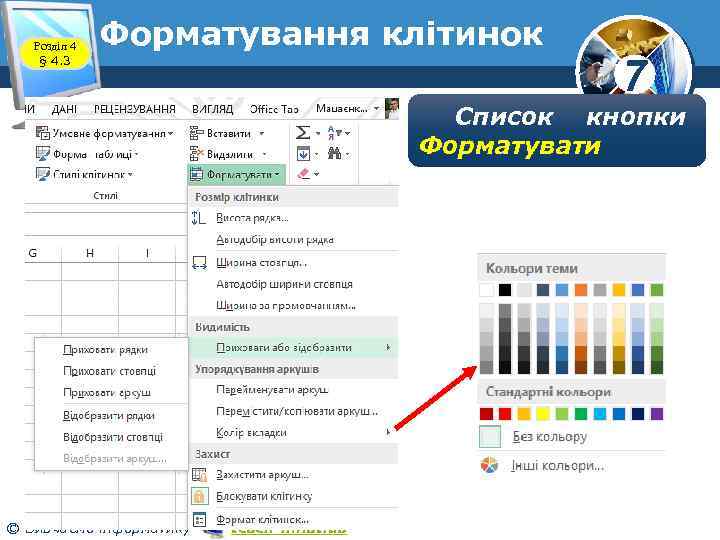Click the Sort and Filter icon

coord(333,133)
